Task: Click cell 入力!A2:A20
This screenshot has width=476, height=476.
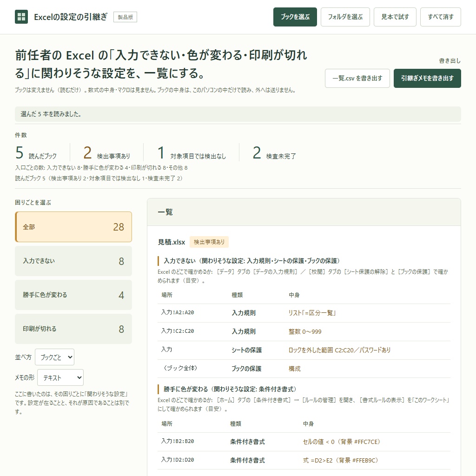Action: click(177, 312)
